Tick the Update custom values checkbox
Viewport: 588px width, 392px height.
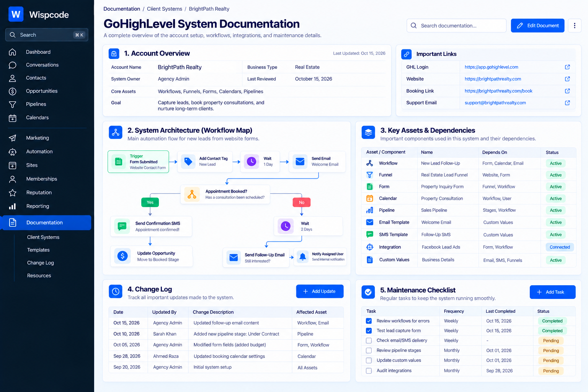369,360
